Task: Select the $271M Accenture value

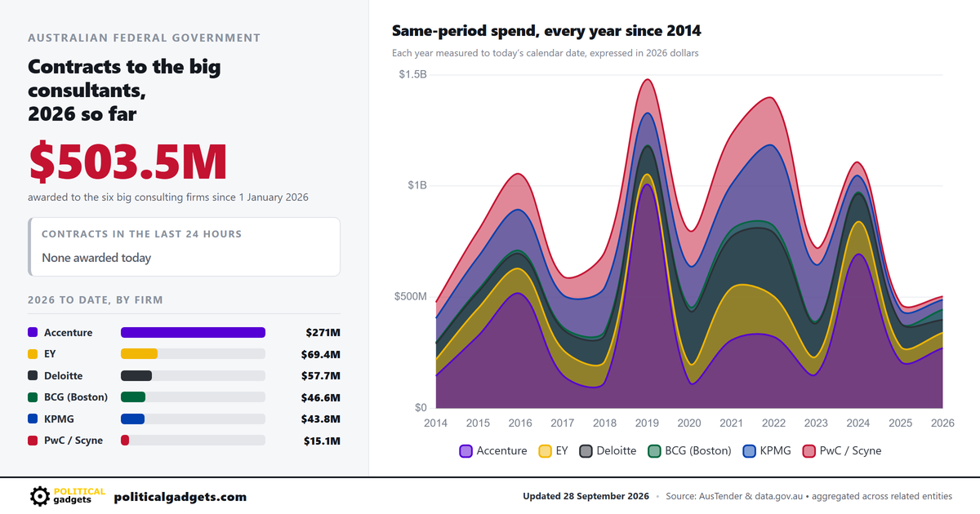Action: coord(323,333)
